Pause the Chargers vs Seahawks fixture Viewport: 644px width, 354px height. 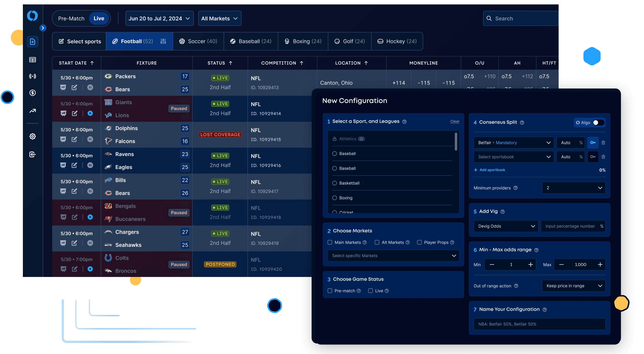coord(90,243)
